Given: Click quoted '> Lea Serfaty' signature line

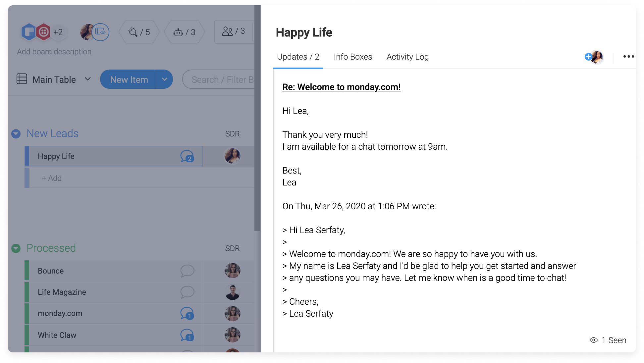Looking at the screenshot, I should pos(308,314).
